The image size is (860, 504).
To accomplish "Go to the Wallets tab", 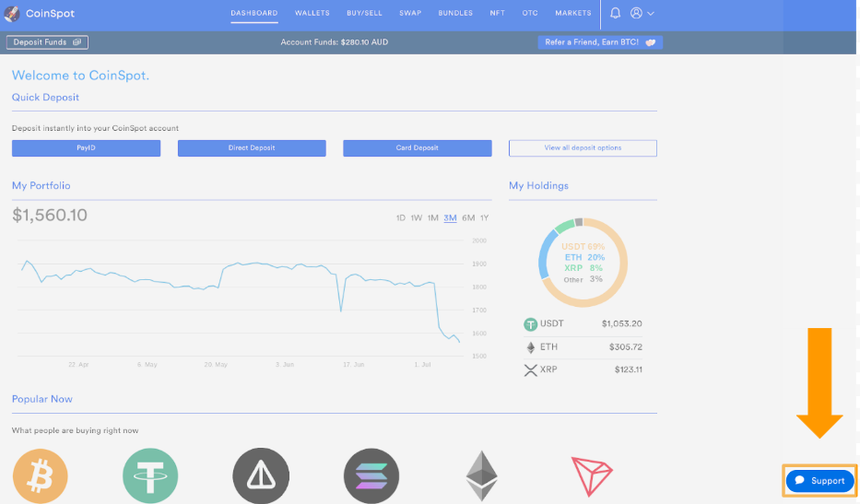I will tap(312, 13).
